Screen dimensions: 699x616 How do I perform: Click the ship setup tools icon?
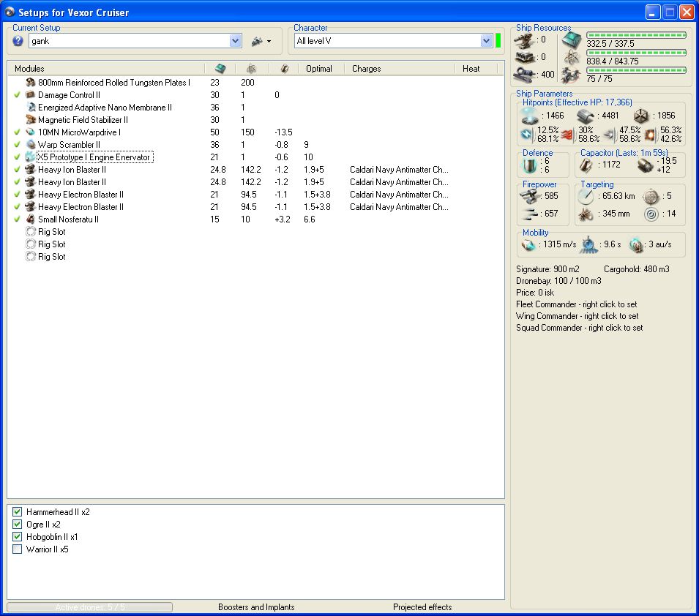coord(257,41)
